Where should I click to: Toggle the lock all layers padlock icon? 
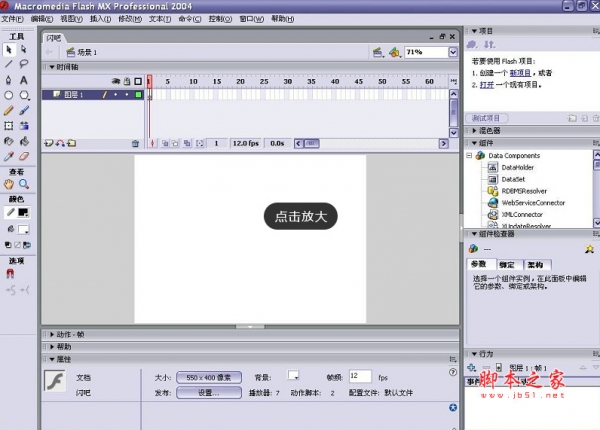coord(127,81)
